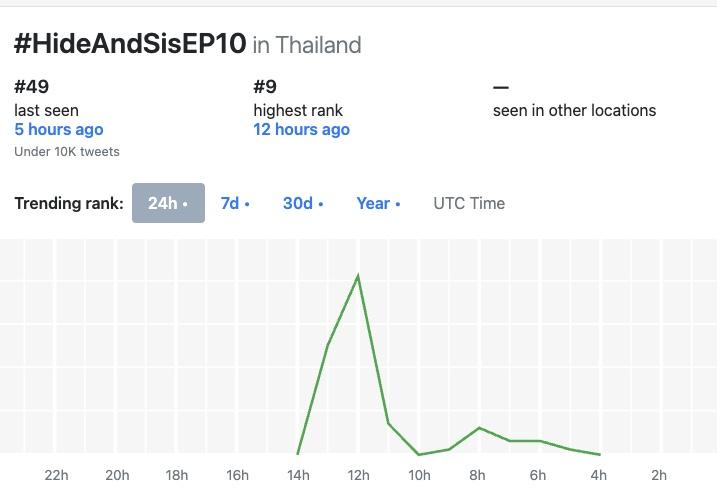717x494 pixels.
Task: Click the chart line end at 4h
Action: pyautogui.click(x=599, y=454)
